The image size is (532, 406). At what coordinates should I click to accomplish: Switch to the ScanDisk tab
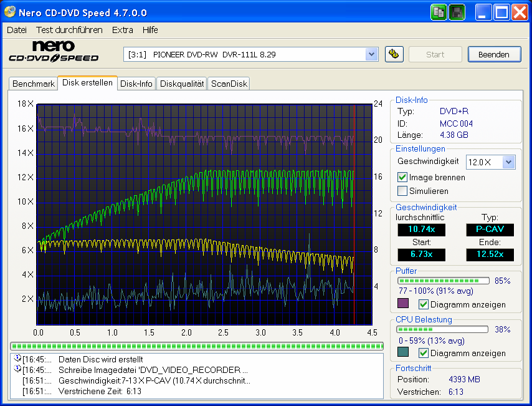coord(228,84)
